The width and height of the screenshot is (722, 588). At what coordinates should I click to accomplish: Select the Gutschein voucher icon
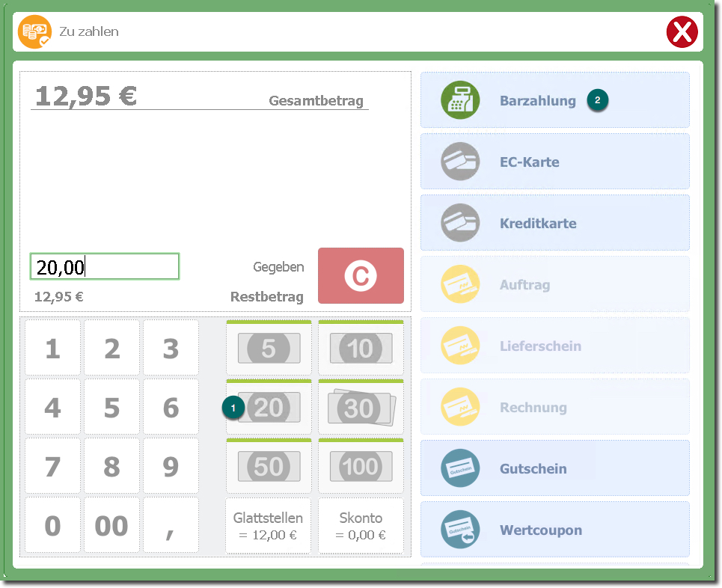459,468
